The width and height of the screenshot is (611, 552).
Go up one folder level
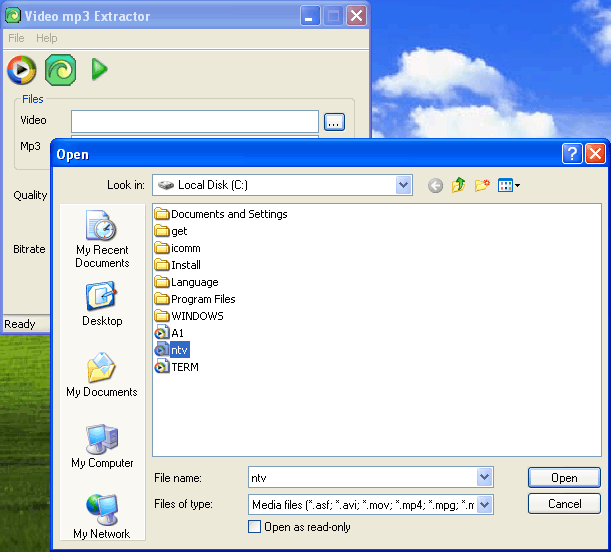[x=459, y=185]
